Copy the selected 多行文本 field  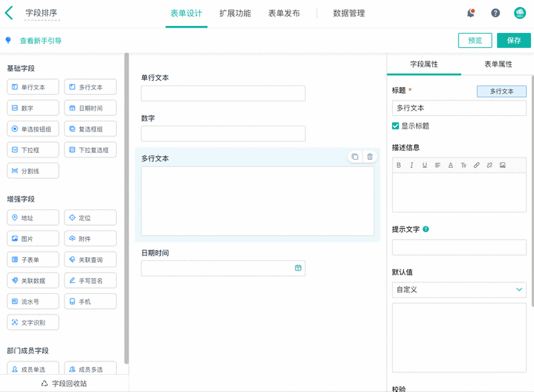tap(354, 157)
